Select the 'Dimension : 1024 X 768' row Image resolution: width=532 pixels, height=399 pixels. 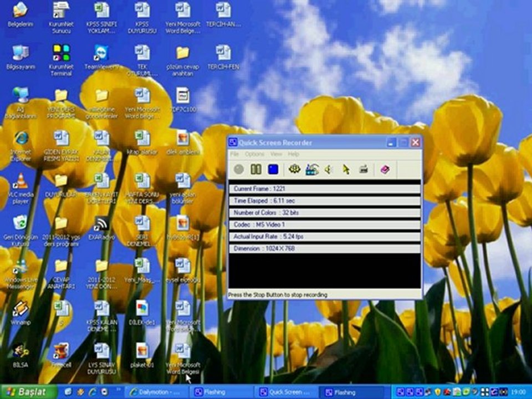tap(325, 248)
